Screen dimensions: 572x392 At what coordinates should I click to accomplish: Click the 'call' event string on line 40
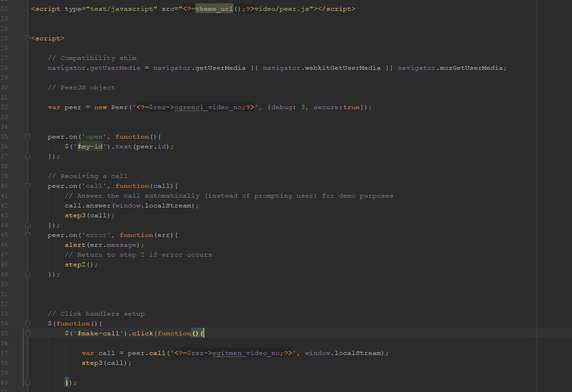[x=94, y=186]
